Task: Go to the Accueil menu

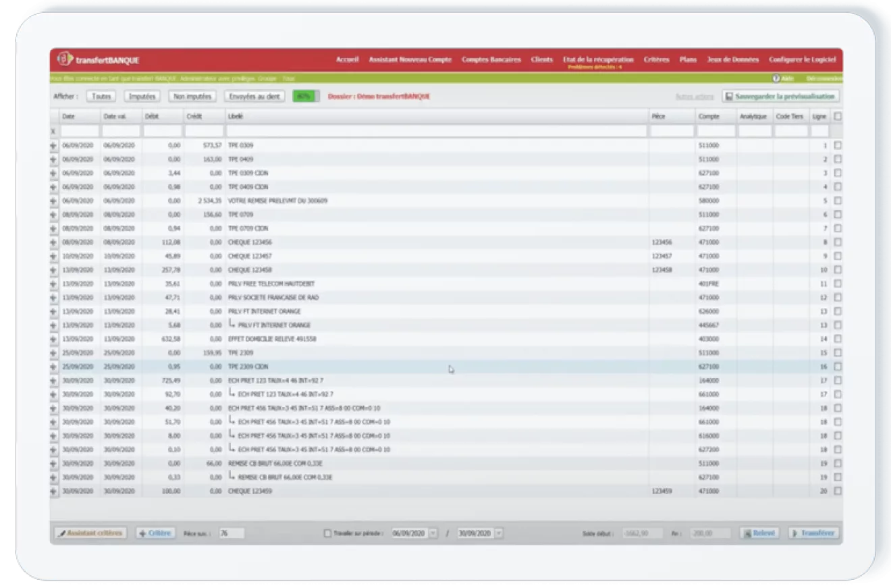Action: pyautogui.click(x=348, y=59)
